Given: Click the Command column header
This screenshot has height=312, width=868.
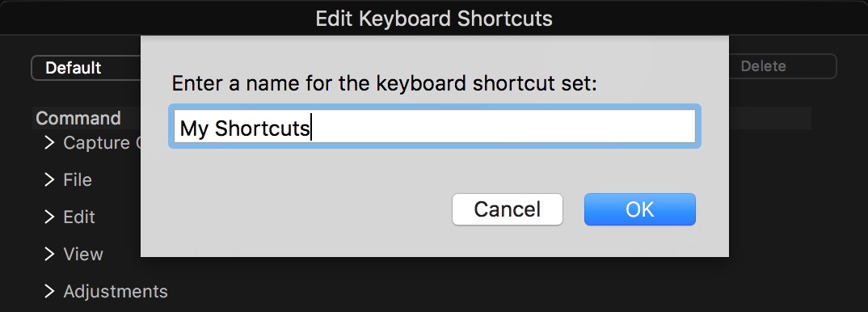Looking at the screenshot, I should [78, 118].
